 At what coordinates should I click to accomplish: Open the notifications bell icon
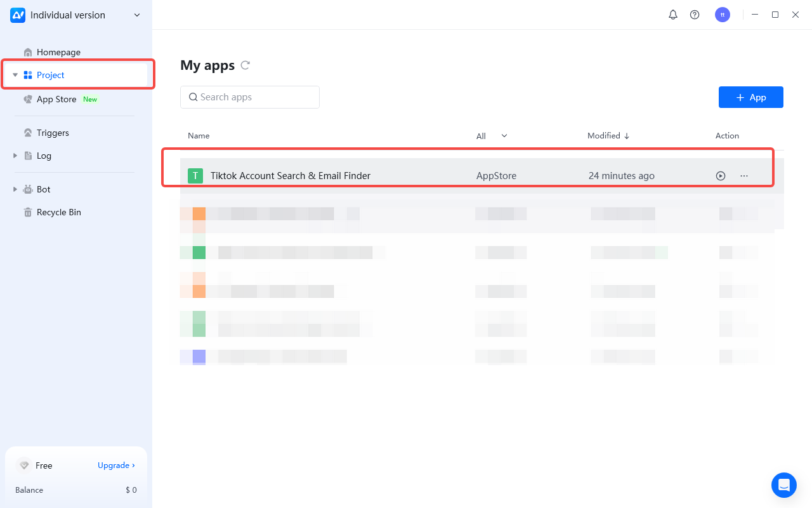coord(673,15)
